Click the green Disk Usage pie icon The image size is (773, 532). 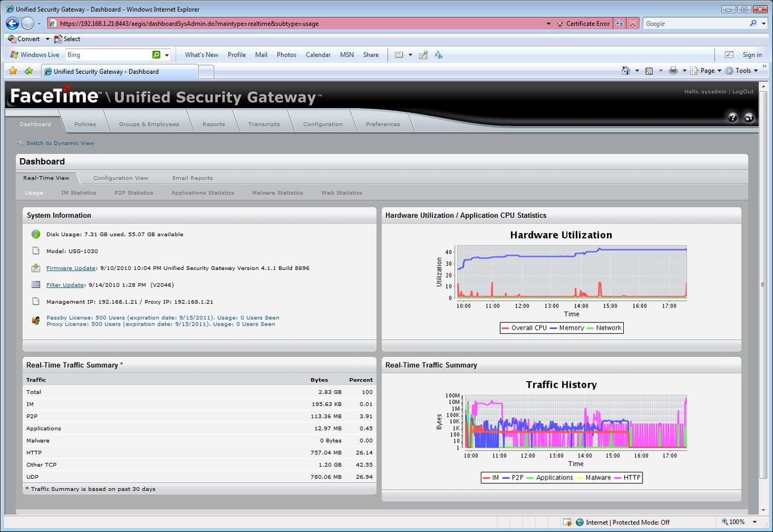pyautogui.click(x=36, y=234)
